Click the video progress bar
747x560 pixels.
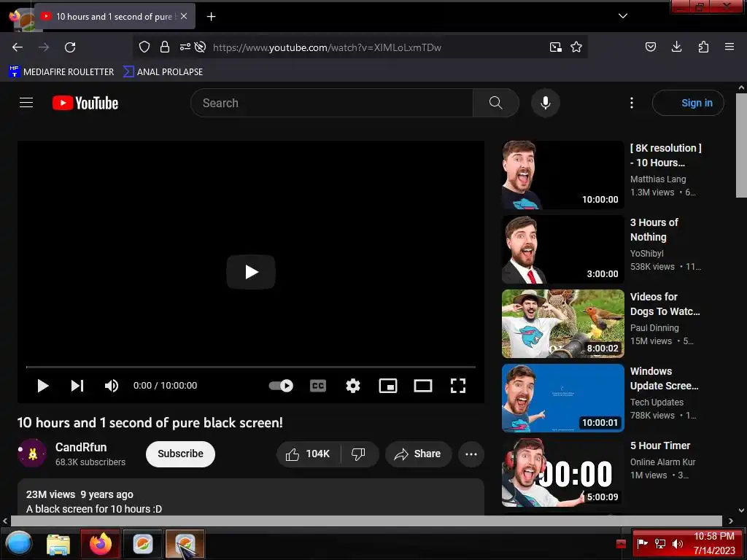(251, 367)
